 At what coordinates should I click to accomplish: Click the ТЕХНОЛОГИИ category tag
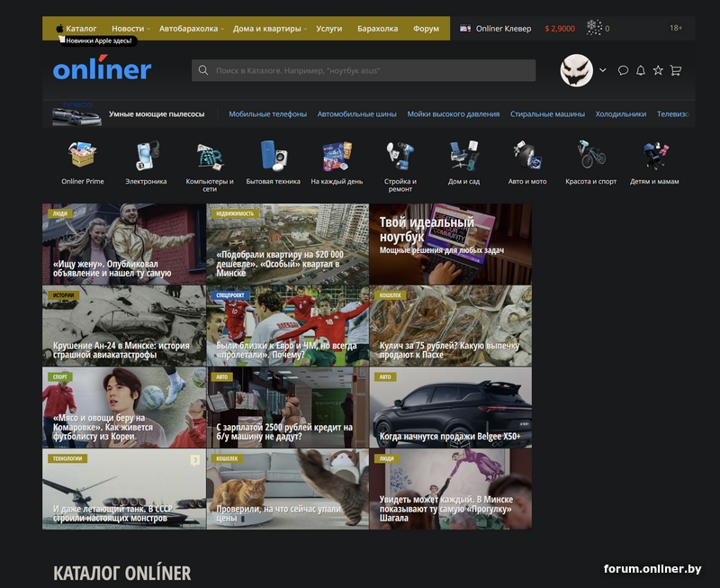point(67,458)
